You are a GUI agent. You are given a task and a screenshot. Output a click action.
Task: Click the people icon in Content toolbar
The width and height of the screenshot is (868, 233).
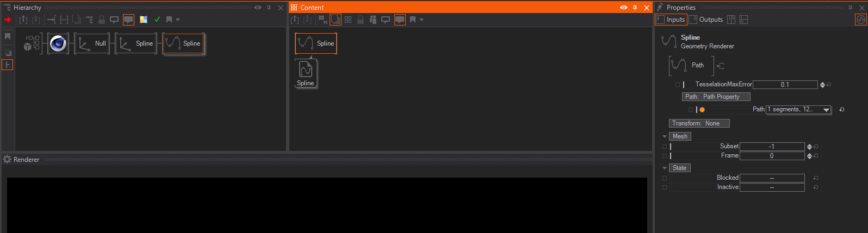click(373, 20)
